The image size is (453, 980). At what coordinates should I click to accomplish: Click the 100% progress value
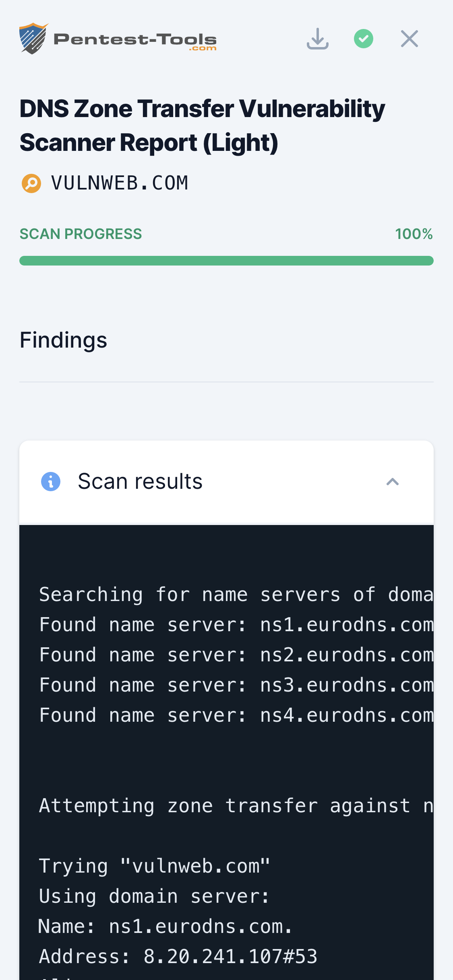(x=414, y=233)
